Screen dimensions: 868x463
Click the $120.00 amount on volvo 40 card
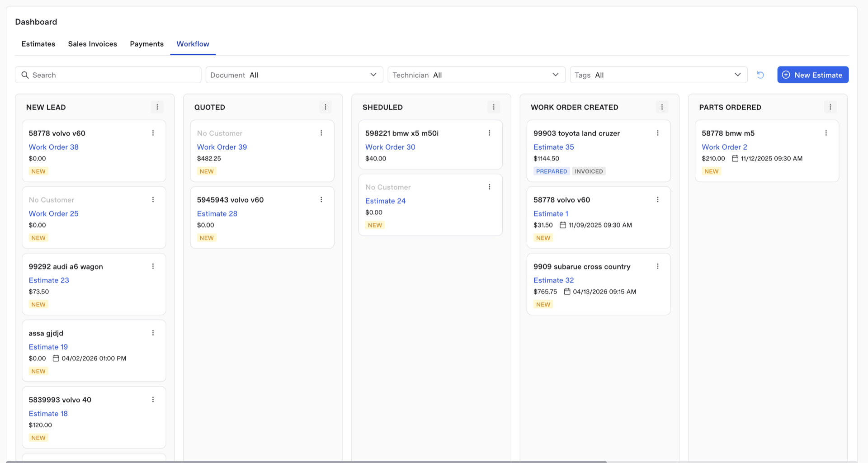coord(40,425)
